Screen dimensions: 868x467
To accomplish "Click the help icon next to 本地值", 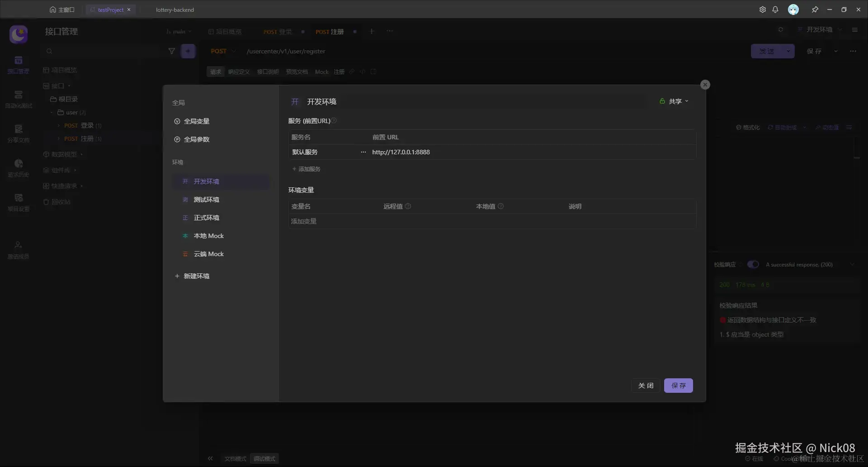I will (500, 206).
